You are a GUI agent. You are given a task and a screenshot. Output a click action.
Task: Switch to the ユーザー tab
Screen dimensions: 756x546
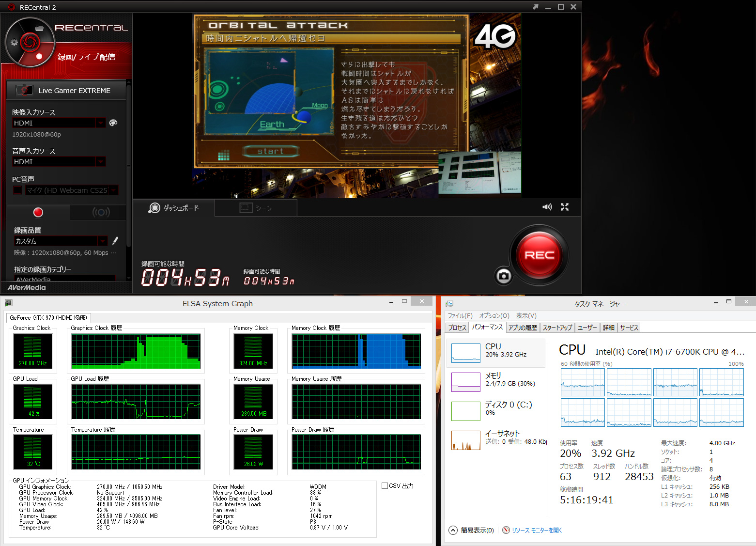pyautogui.click(x=587, y=328)
